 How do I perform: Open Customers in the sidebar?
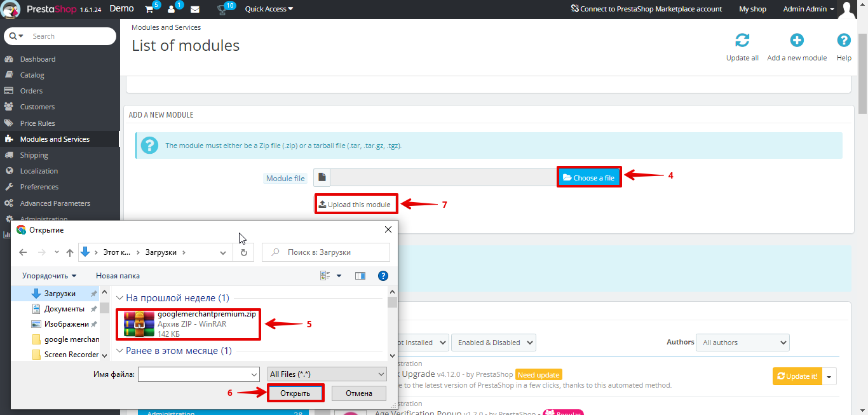(x=37, y=107)
